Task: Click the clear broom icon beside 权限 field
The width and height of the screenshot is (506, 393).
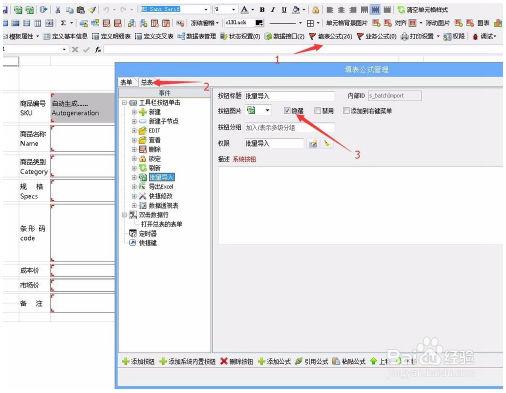Action: 327,144
